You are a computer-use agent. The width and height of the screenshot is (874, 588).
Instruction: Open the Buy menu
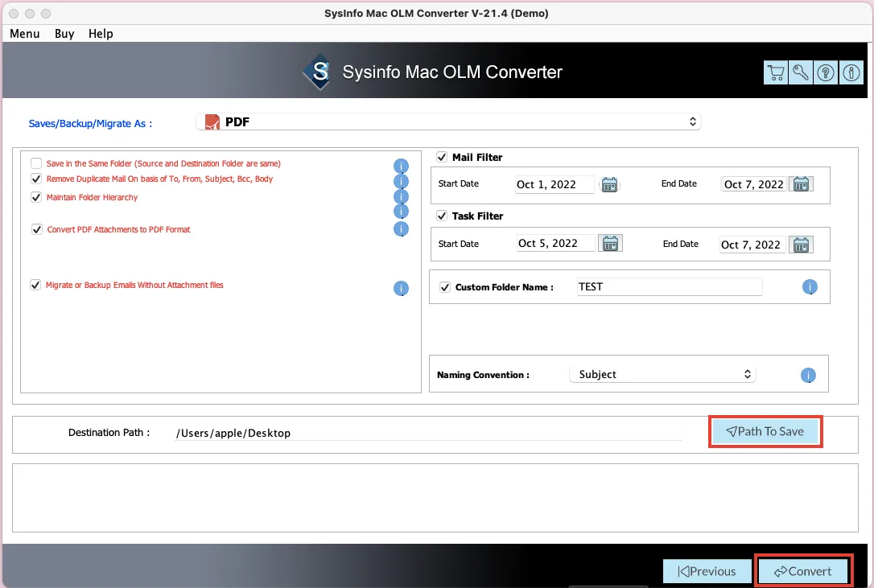click(x=64, y=34)
